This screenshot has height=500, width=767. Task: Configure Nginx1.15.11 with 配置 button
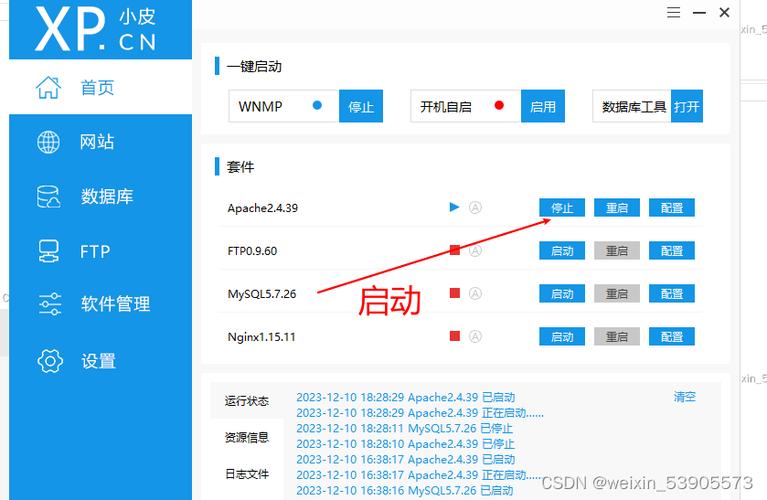pos(672,337)
